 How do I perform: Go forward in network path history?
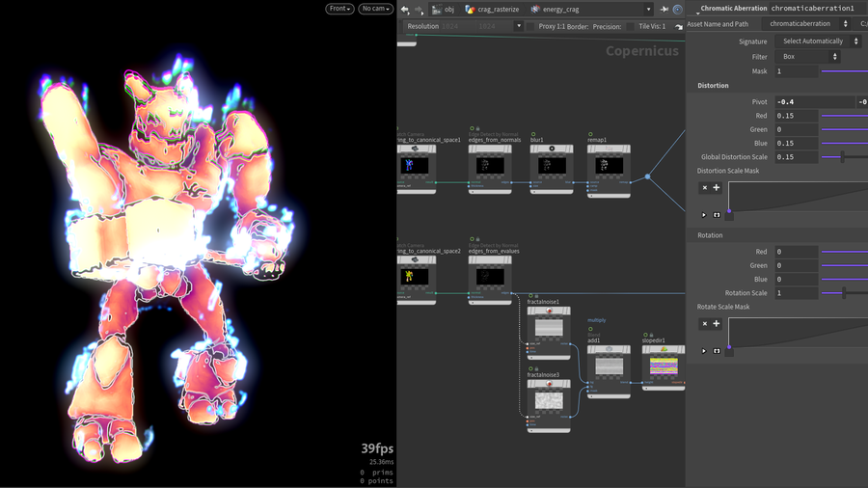pyautogui.click(x=420, y=10)
